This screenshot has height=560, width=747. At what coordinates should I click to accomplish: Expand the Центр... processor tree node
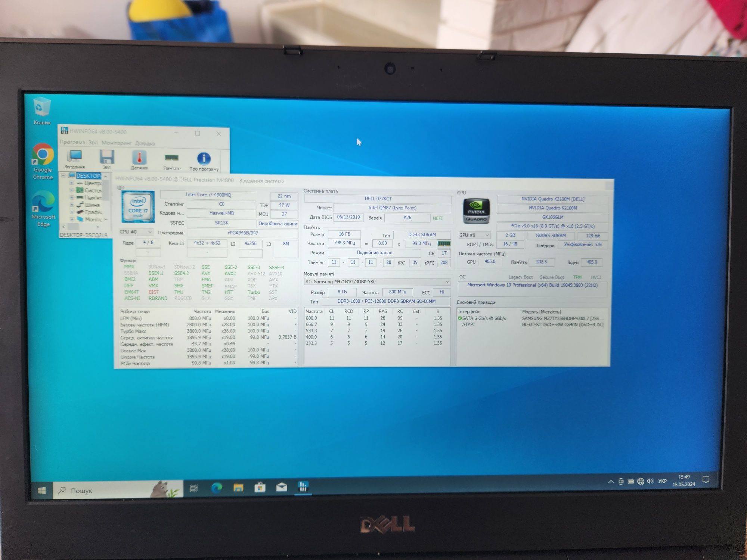[71, 183]
